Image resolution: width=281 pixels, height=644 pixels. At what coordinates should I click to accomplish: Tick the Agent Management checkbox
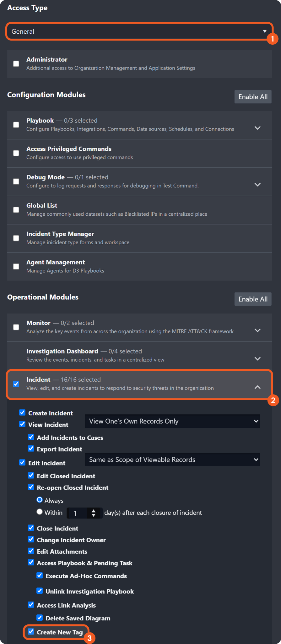coord(16,266)
